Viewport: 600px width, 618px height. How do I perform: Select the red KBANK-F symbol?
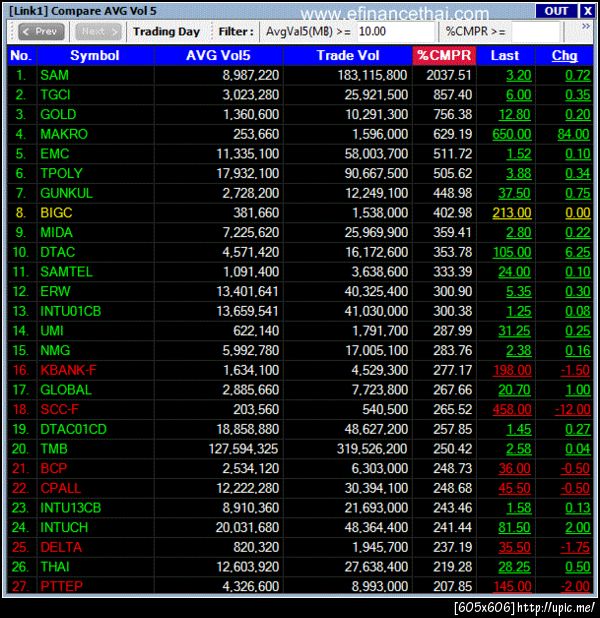point(68,370)
